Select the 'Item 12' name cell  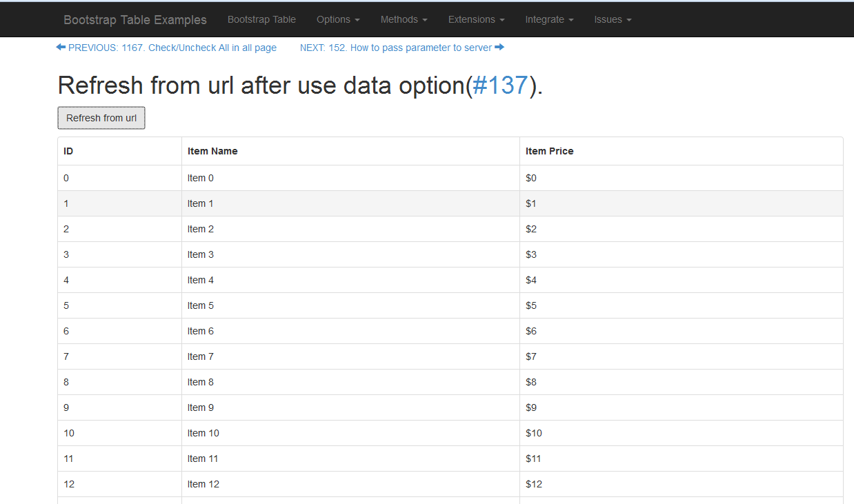(351, 484)
